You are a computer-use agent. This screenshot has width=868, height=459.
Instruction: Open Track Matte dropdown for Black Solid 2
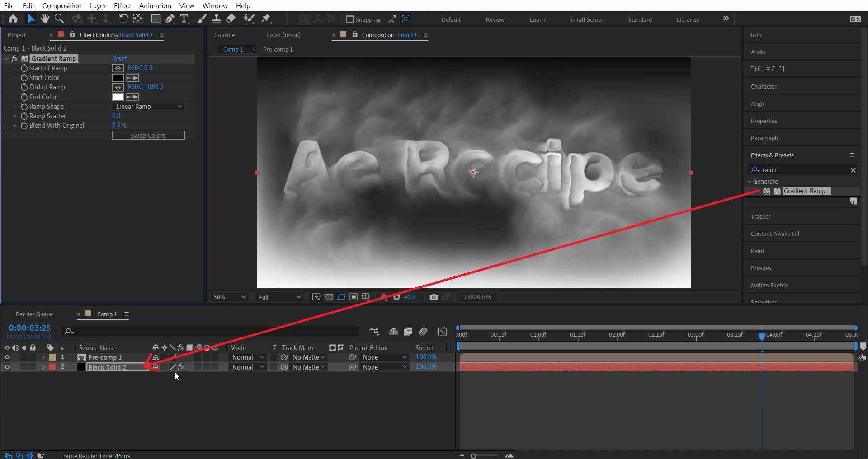pyautogui.click(x=308, y=367)
